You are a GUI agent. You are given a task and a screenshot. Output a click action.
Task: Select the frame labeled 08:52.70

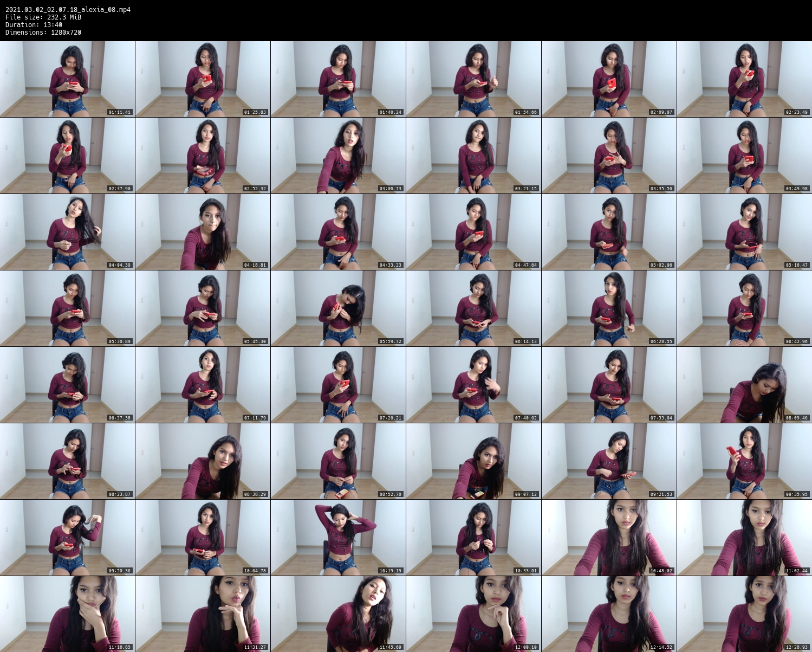click(338, 461)
